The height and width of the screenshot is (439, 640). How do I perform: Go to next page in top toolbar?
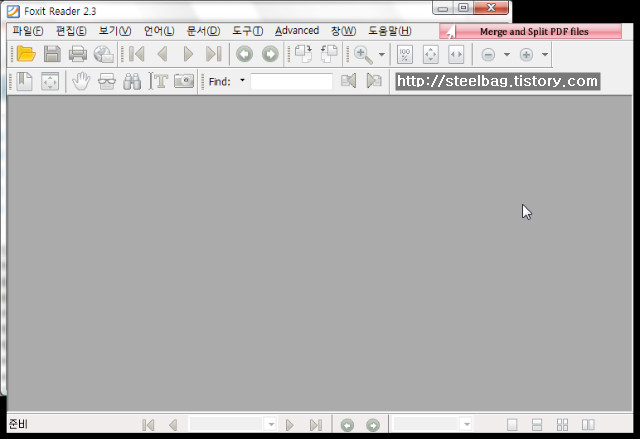pos(188,54)
